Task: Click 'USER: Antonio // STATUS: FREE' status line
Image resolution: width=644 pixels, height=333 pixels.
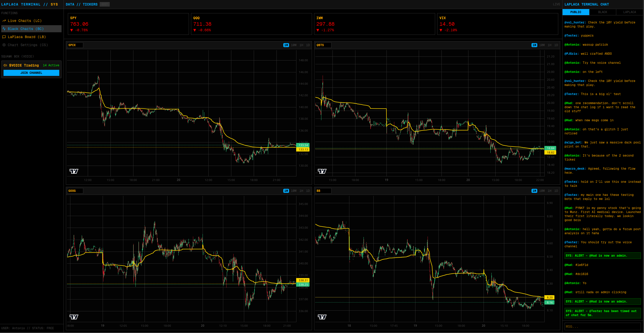Action: [27, 328]
